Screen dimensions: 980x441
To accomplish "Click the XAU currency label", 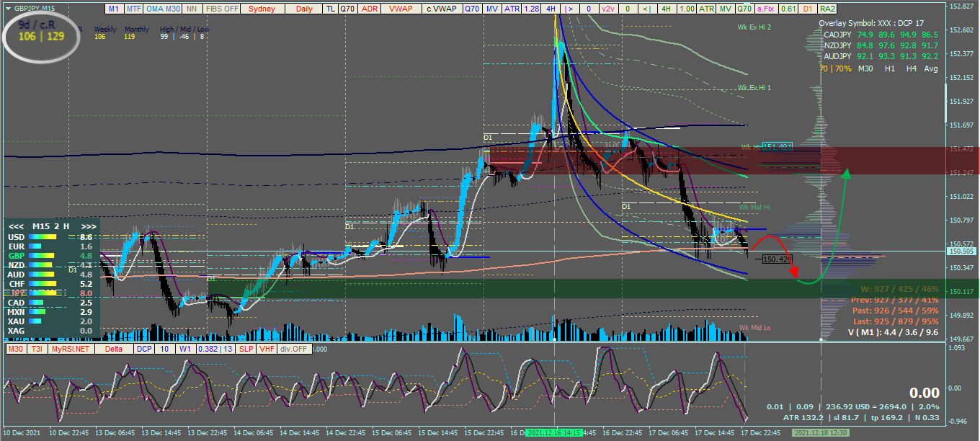I will tap(15, 321).
